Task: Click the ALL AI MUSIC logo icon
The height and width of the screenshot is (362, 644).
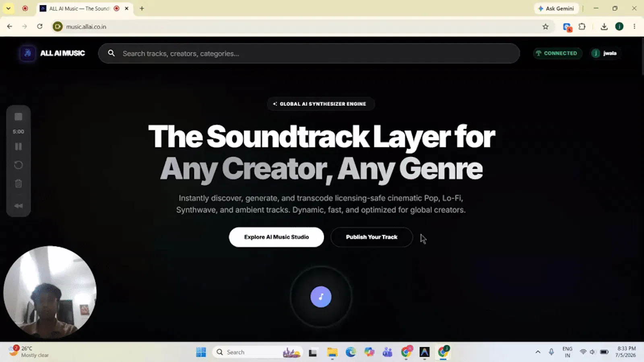Action: 27,53
